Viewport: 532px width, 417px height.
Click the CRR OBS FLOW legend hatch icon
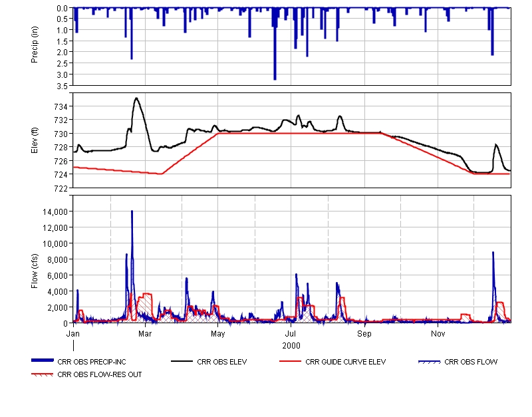coord(429,362)
